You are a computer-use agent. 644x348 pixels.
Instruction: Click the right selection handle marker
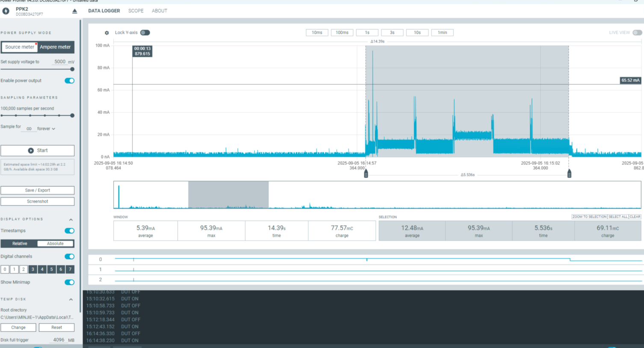[569, 174]
